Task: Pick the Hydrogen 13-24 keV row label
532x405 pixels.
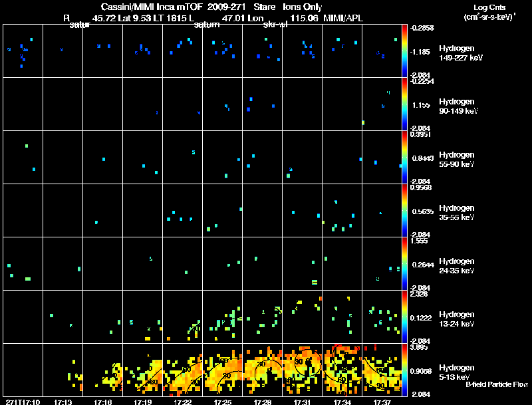Action: coord(457,319)
